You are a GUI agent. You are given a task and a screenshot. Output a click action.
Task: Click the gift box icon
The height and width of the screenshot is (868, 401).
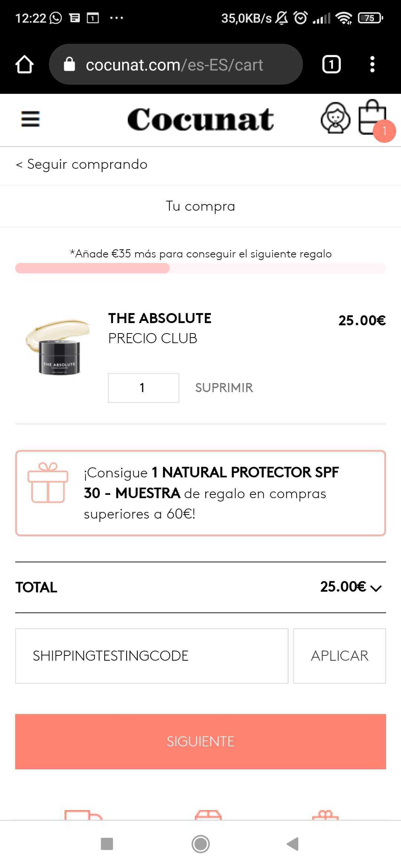[48, 483]
